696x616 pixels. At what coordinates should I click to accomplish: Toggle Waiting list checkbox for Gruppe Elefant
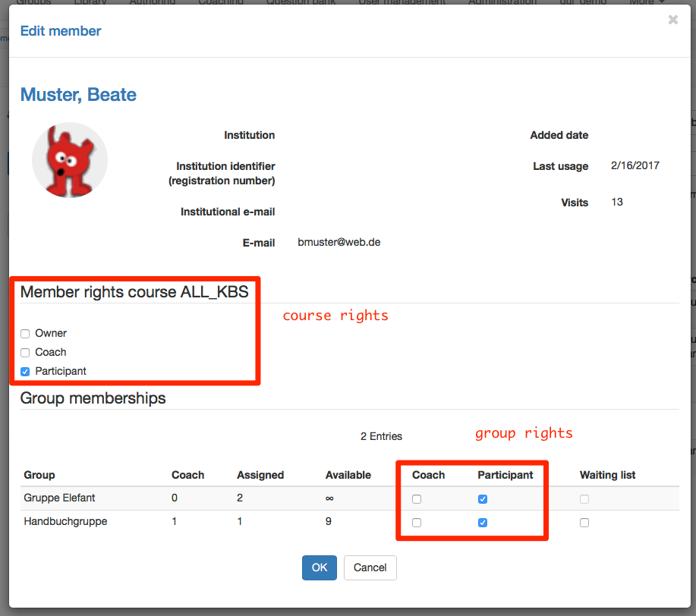[584, 499]
